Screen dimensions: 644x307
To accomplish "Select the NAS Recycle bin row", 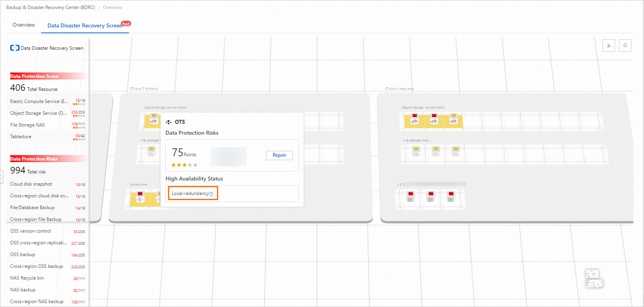I will [47, 278].
